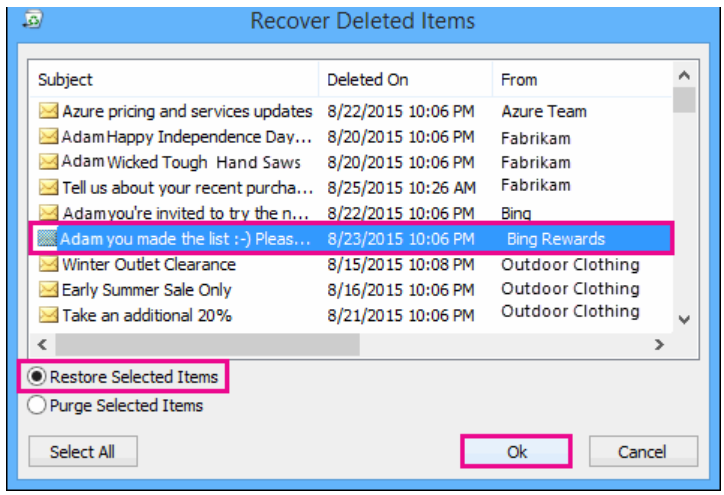Viewport: 724px width, 495px height.
Task: Click 8/23/2015 10:06 PM deleted date
Action: pyautogui.click(x=401, y=238)
